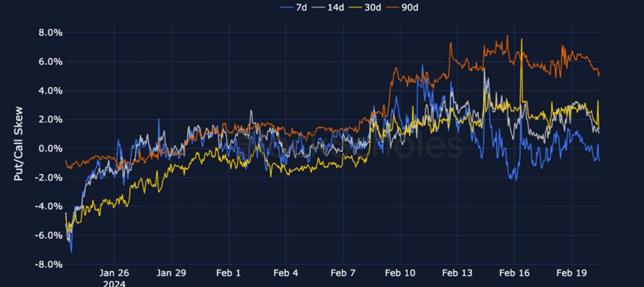Click the 2024 year label under the axis

pos(114,283)
